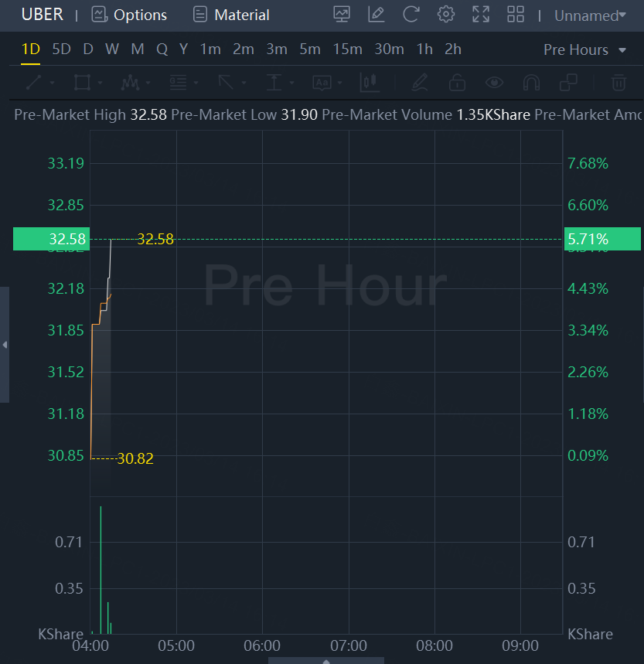Image resolution: width=644 pixels, height=664 pixels.
Task: Open the multi-chart grid layout icon
Action: coord(516,14)
